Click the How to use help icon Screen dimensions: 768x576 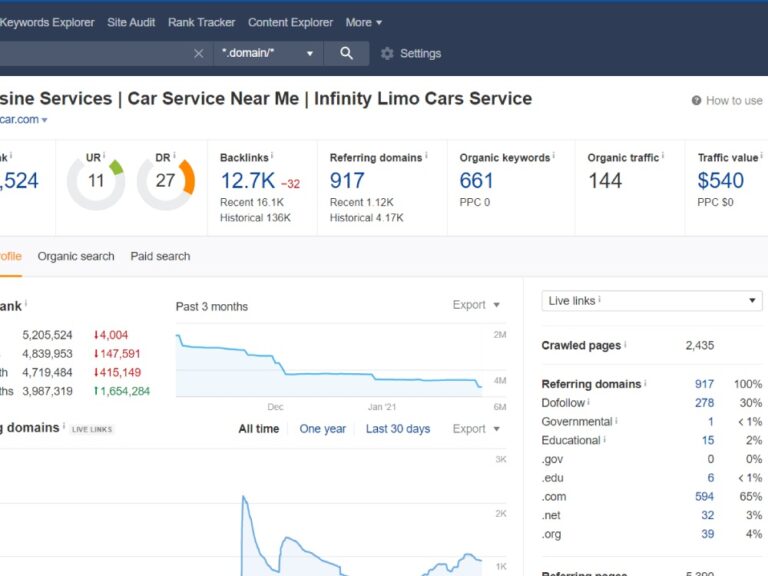(x=696, y=100)
